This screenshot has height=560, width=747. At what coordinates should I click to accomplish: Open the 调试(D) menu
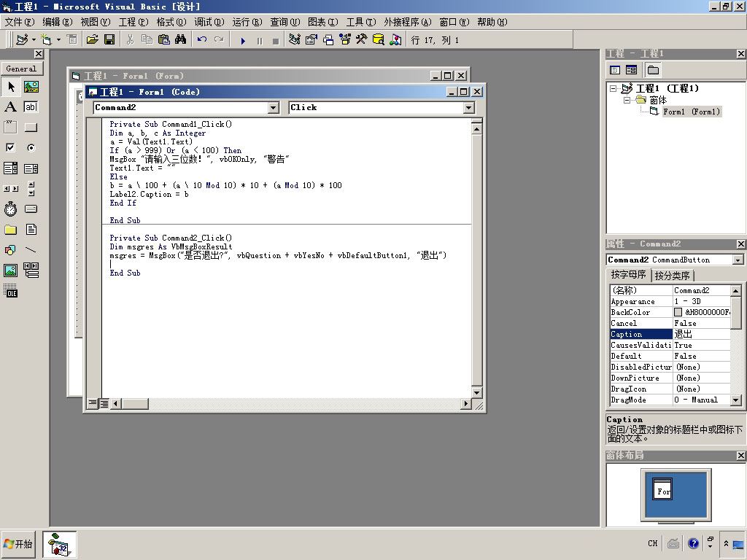tap(209, 22)
